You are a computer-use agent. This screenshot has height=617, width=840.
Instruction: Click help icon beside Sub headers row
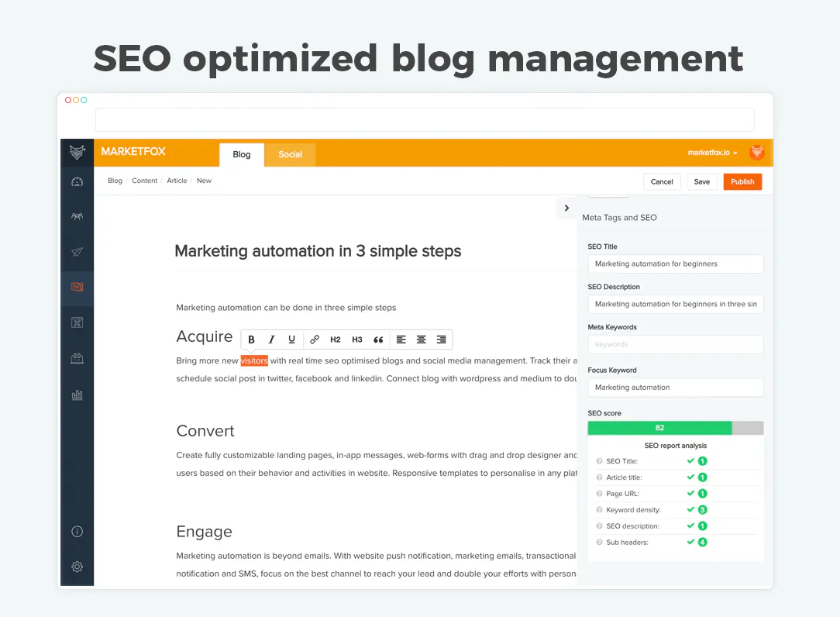[599, 542]
